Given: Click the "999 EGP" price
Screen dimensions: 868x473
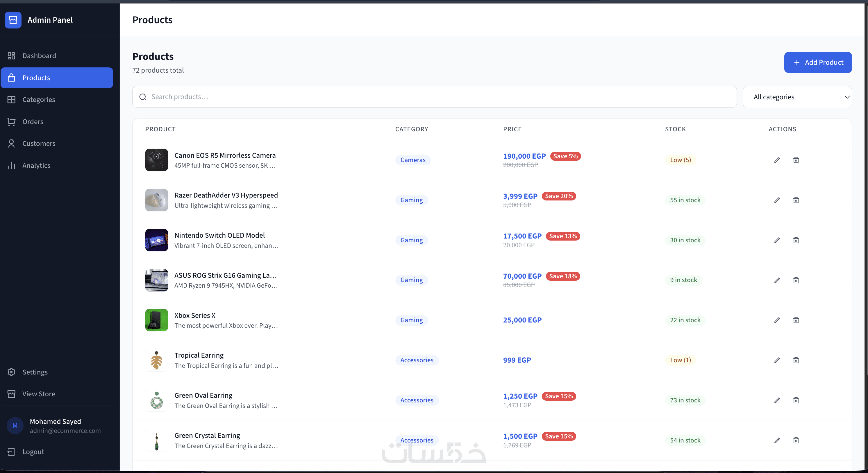Looking at the screenshot, I should 517,360.
